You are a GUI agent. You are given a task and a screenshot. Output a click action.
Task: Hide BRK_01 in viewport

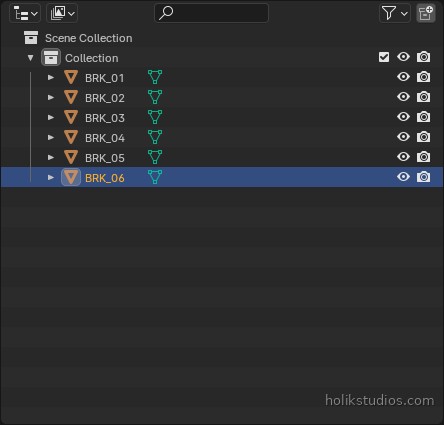click(403, 77)
